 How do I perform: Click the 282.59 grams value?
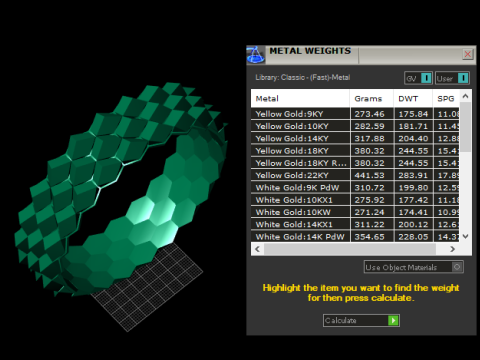click(x=369, y=126)
